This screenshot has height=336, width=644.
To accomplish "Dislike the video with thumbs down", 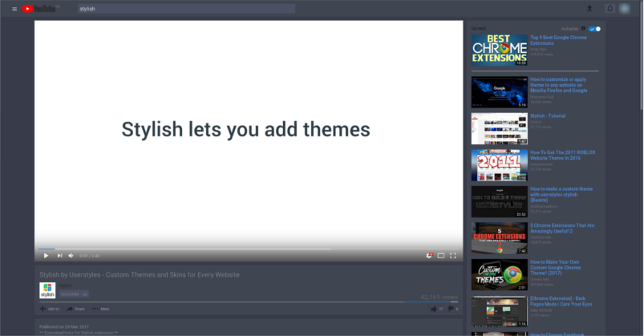I will pos(452,309).
